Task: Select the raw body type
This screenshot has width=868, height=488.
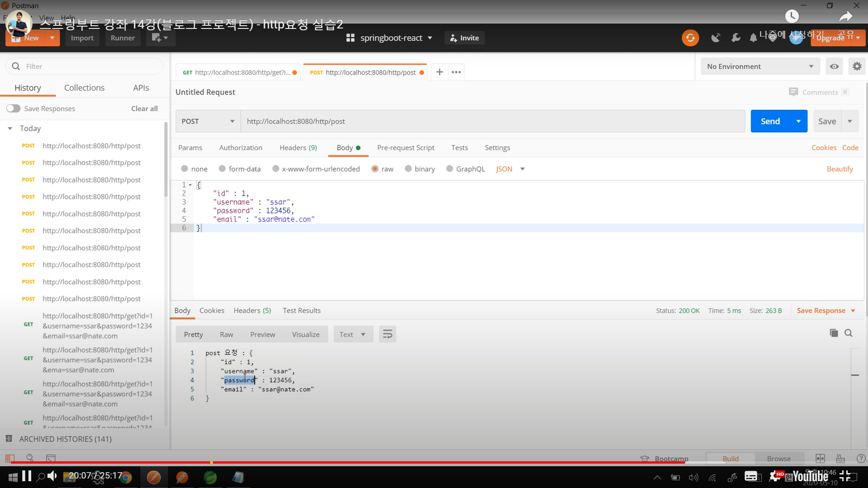Action: click(375, 169)
